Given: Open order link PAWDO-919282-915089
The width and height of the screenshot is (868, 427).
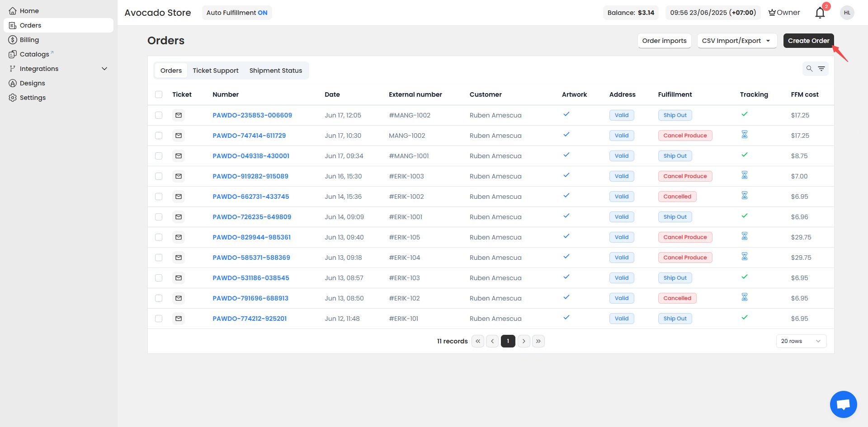Looking at the screenshot, I should point(250,176).
